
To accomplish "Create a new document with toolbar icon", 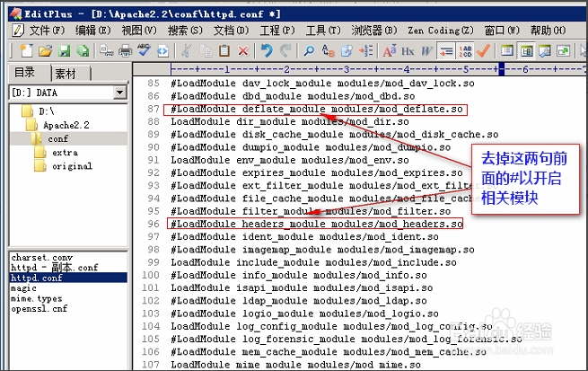I will (x=26, y=50).
